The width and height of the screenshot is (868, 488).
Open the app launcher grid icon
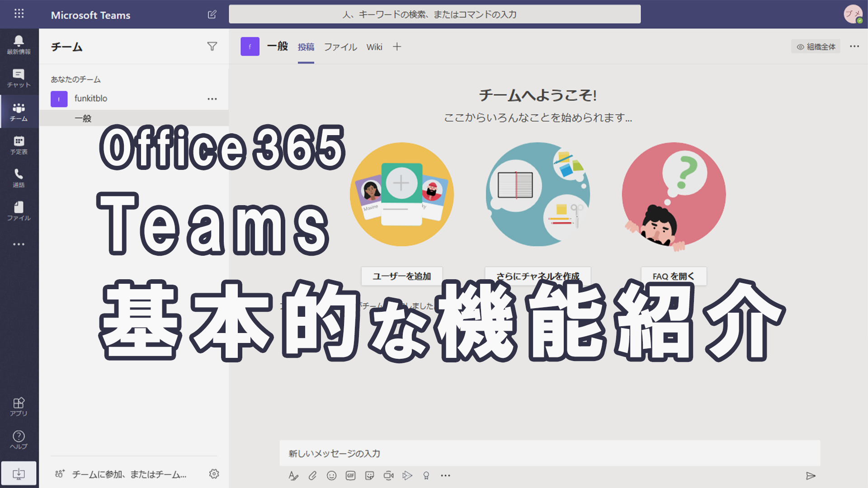click(x=19, y=14)
